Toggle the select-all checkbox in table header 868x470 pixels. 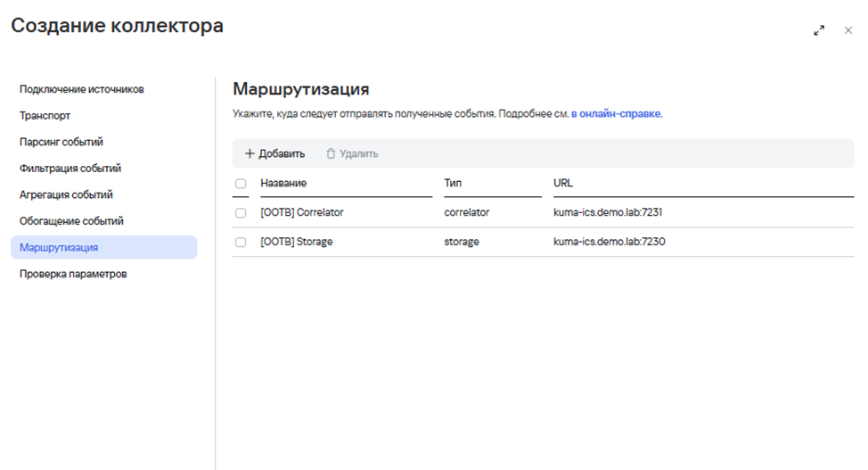(240, 184)
